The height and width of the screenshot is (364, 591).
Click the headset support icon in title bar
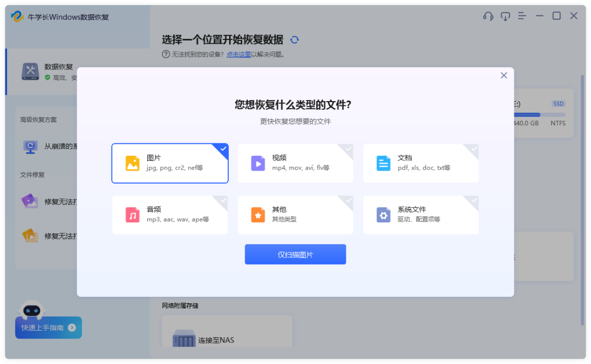[488, 16]
